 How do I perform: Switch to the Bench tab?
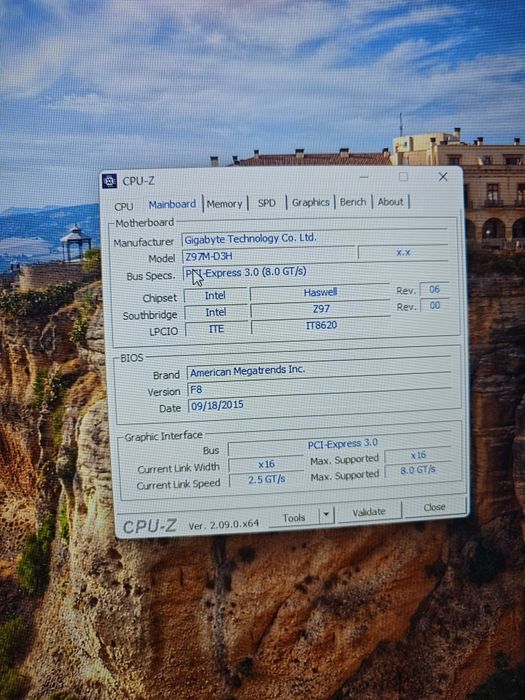[353, 202]
